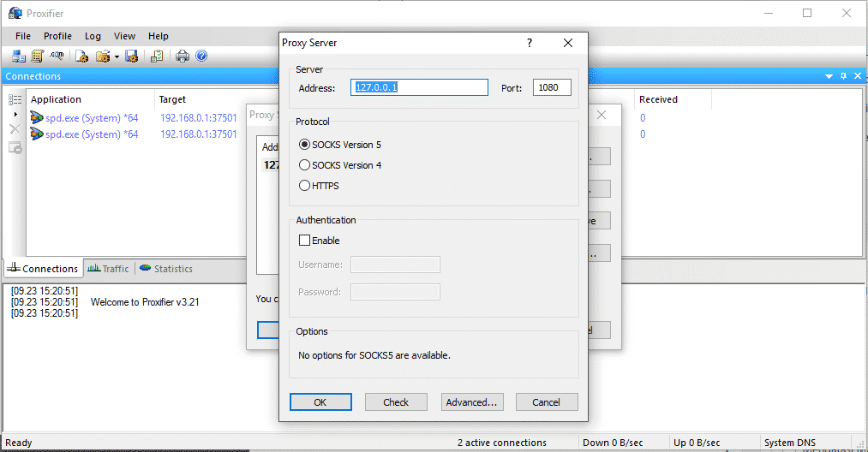Open the Connections panel dropdown arrow
Screen dimensions: 868x452
coord(829,76)
